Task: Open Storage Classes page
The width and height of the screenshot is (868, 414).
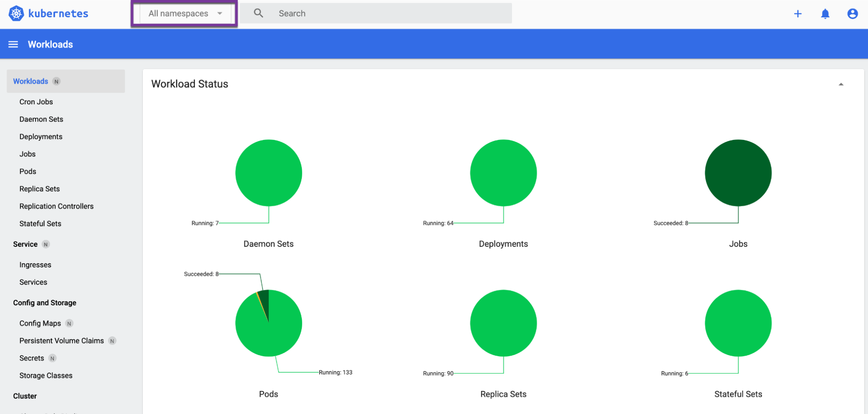Action: (46, 375)
